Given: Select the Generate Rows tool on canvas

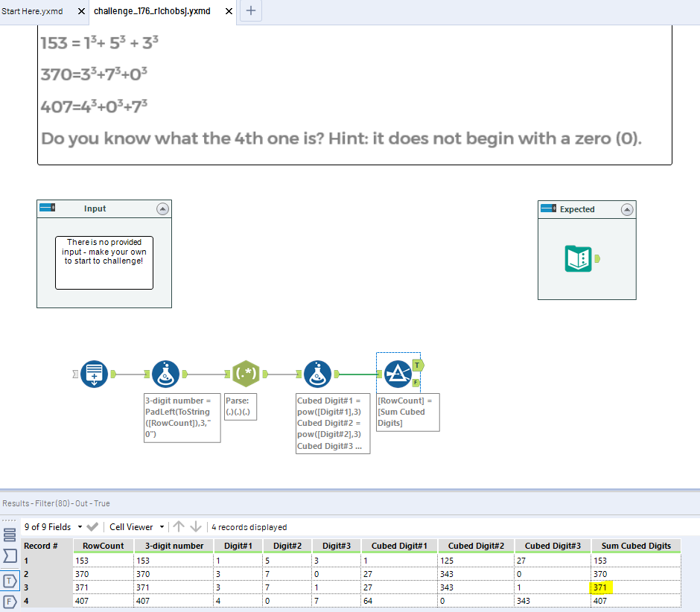Looking at the screenshot, I should pyautogui.click(x=94, y=374).
